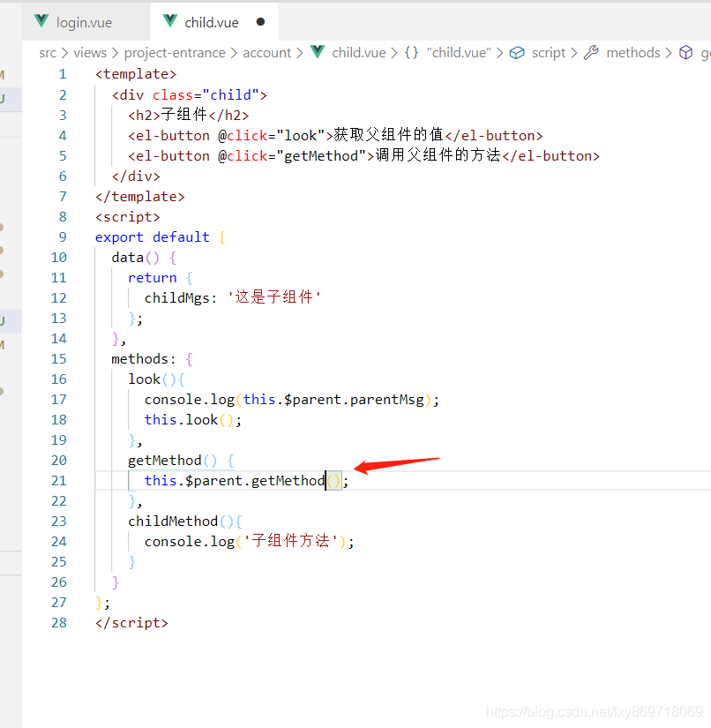Click the unsaved dot on child.vue tab

click(x=260, y=22)
